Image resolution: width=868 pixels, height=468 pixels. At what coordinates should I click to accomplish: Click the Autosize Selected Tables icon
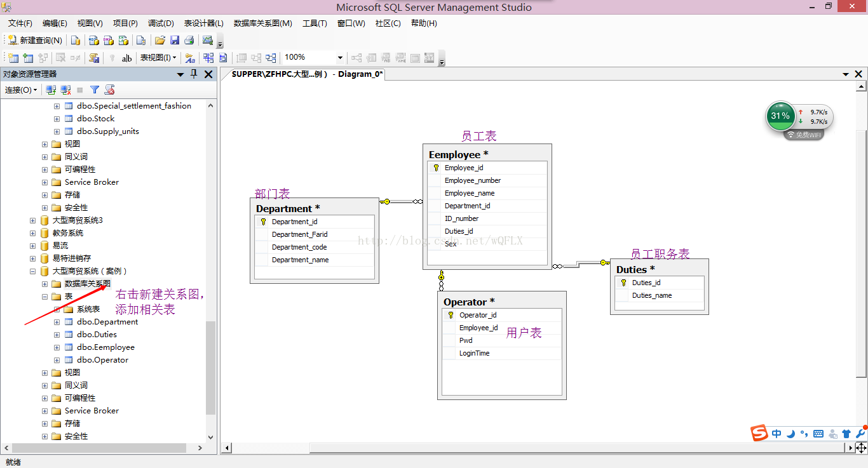pyautogui.click(x=241, y=58)
